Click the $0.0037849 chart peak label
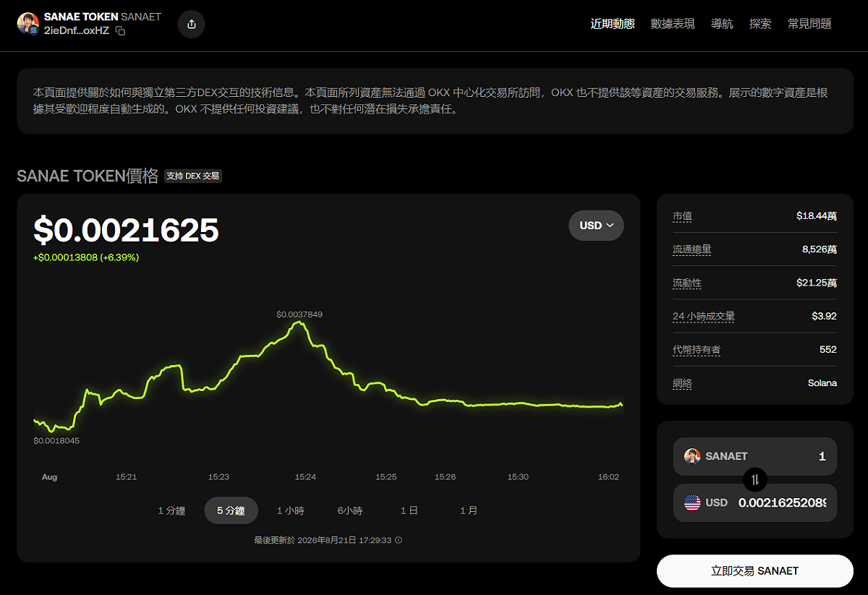The width and height of the screenshot is (868, 595). [299, 314]
